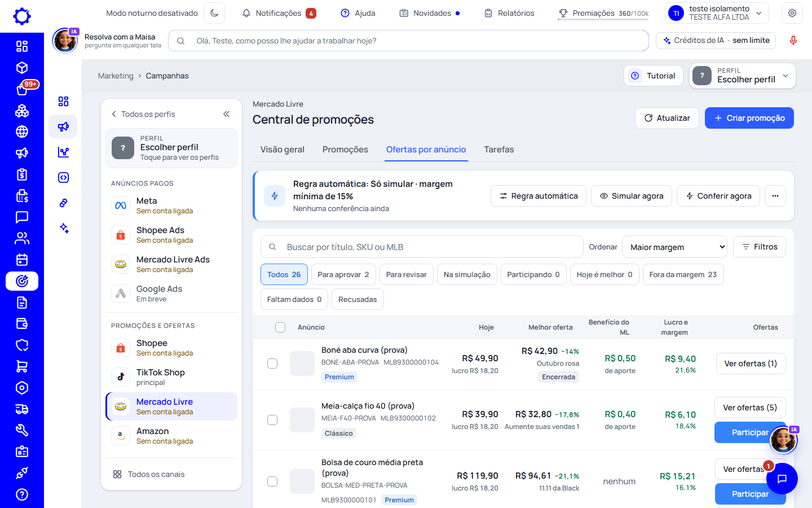Open the analytics chart icon in secondary sidebar

coord(63,152)
